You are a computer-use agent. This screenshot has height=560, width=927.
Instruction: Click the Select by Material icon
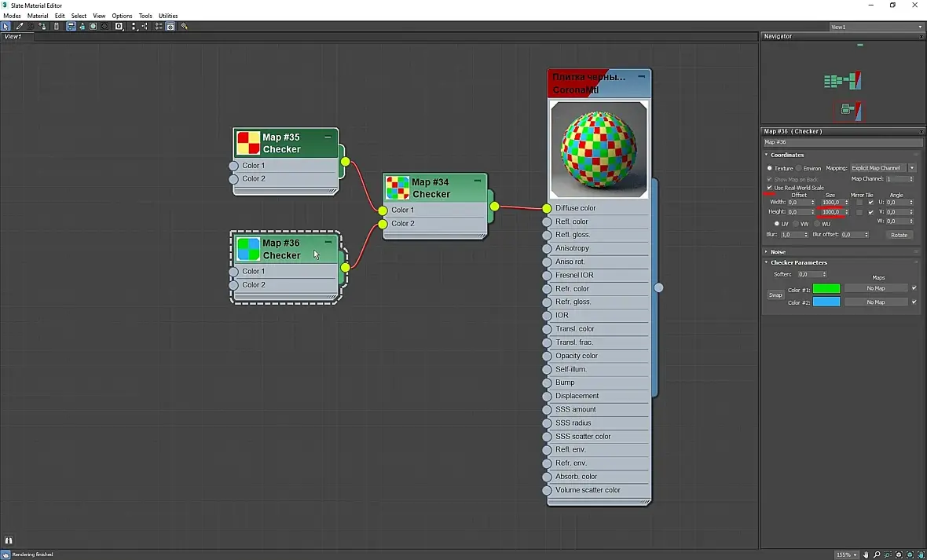pos(184,26)
